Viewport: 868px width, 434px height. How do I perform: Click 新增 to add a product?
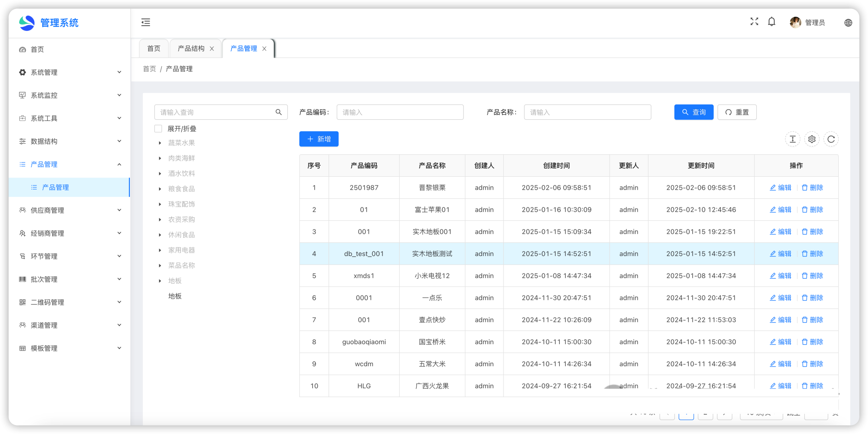pyautogui.click(x=319, y=139)
